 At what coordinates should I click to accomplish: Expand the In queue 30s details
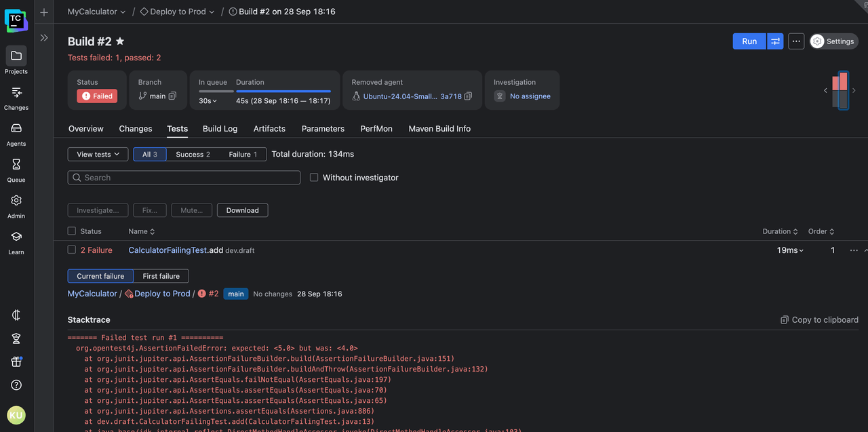point(208,101)
